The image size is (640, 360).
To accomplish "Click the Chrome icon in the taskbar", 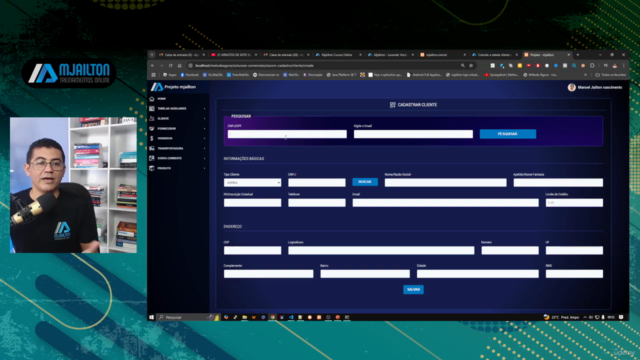I will pos(273,317).
